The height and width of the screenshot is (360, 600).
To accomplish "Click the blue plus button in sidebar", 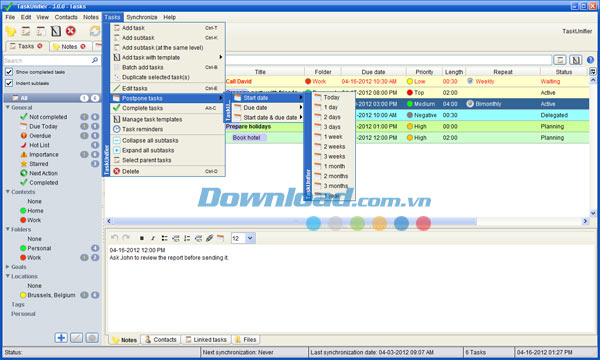I will tap(61, 337).
